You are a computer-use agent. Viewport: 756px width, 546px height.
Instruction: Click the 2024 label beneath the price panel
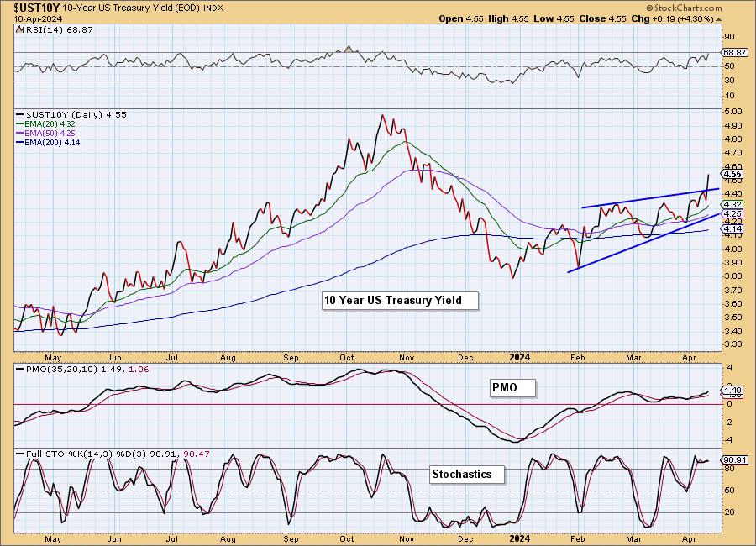[x=520, y=357]
